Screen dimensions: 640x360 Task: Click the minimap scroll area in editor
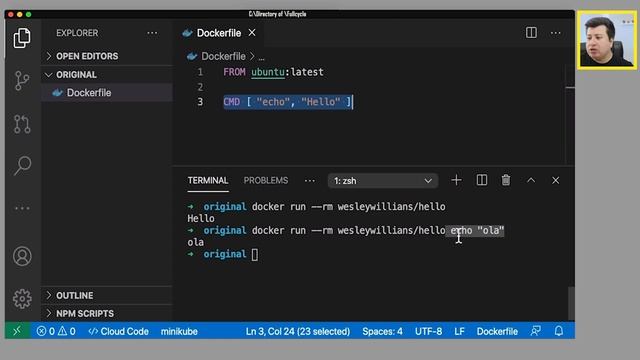(570, 114)
